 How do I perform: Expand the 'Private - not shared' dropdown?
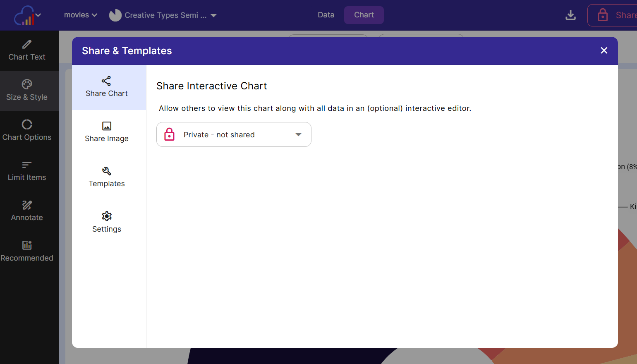[x=298, y=134]
